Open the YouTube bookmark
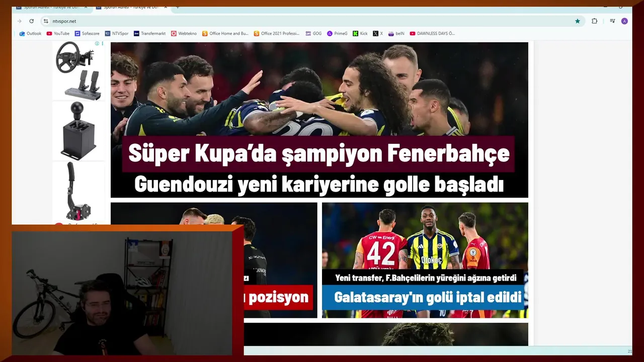Viewport: 644px width, 362px height. pyautogui.click(x=58, y=34)
